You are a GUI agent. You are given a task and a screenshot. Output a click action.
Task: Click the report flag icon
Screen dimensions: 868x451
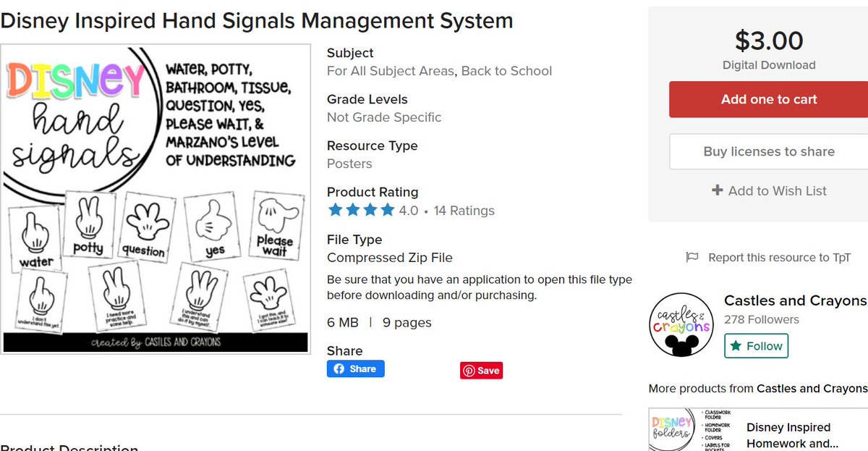tap(692, 258)
